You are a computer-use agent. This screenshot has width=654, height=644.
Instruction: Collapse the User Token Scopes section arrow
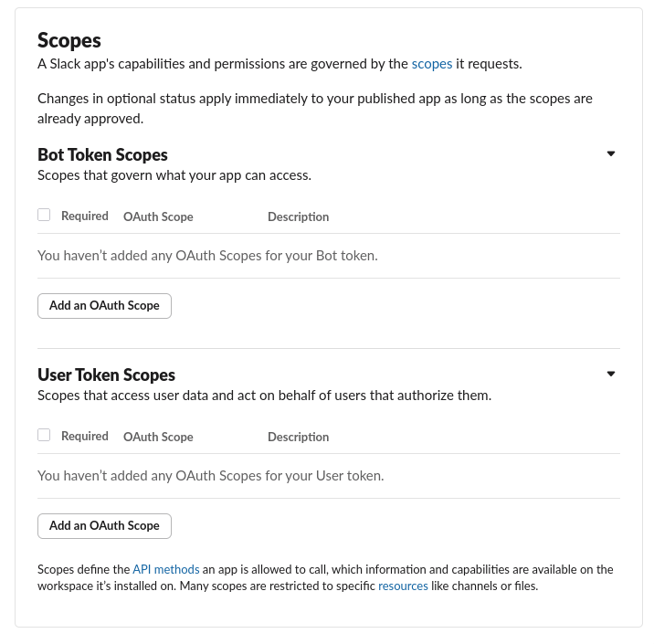click(x=611, y=375)
